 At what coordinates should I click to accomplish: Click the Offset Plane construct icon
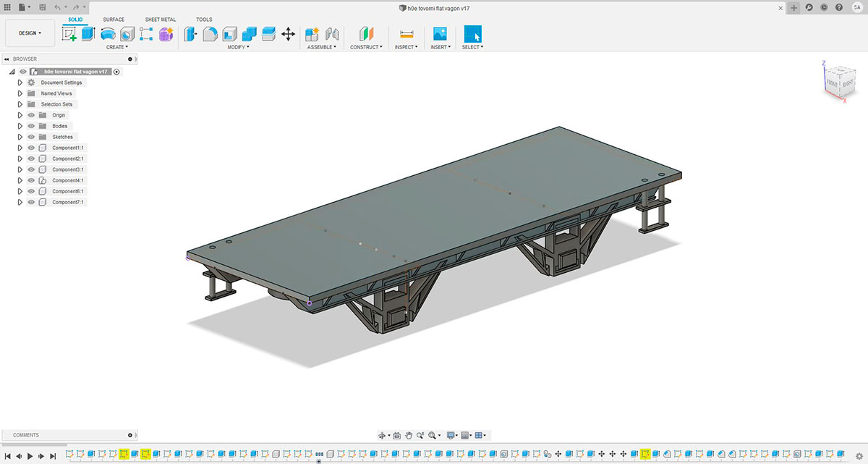pyautogui.click(x=367, y=33)
